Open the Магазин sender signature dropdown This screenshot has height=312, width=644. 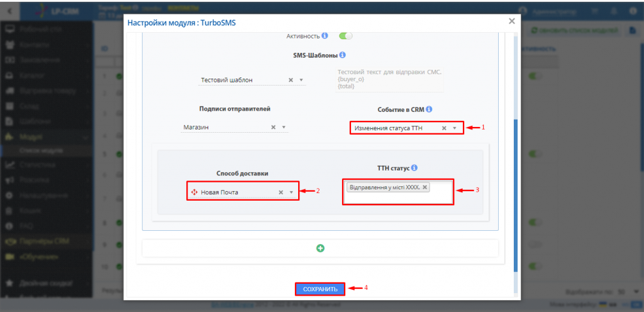coord(235,127)
